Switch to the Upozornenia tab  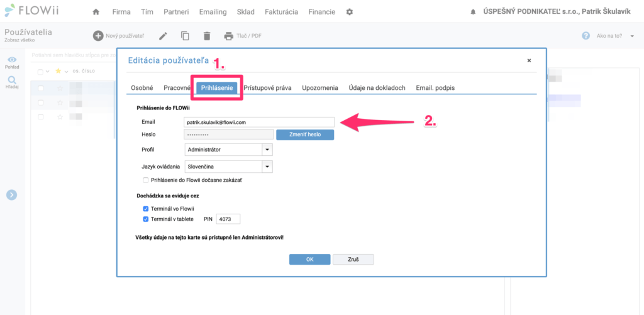coord(320,87)
